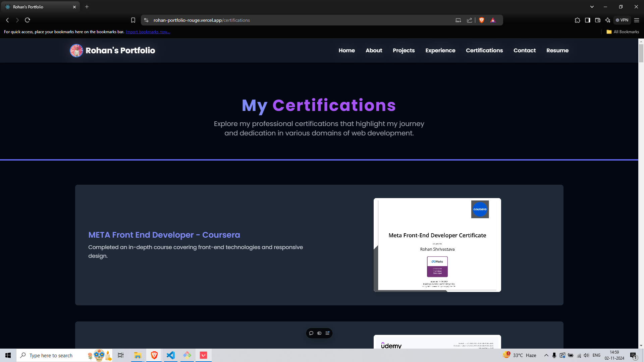644x362 pixels.
Task: Open Resume link in navbar
Action: tap(557, 50)
